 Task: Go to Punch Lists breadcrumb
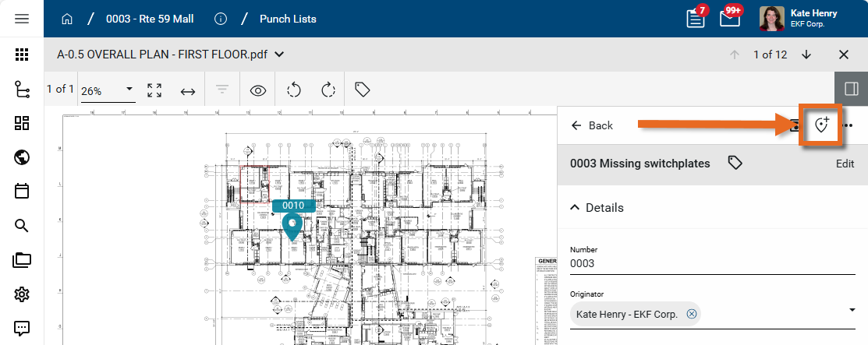[288, 19]
